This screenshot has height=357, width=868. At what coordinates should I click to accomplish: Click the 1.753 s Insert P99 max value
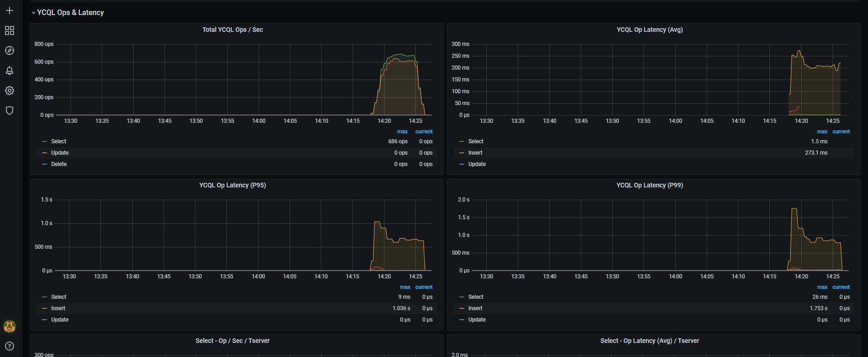coord(818,308)
